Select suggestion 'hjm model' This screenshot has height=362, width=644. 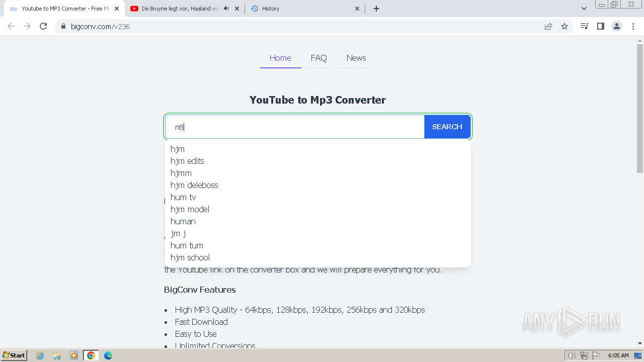318,209
